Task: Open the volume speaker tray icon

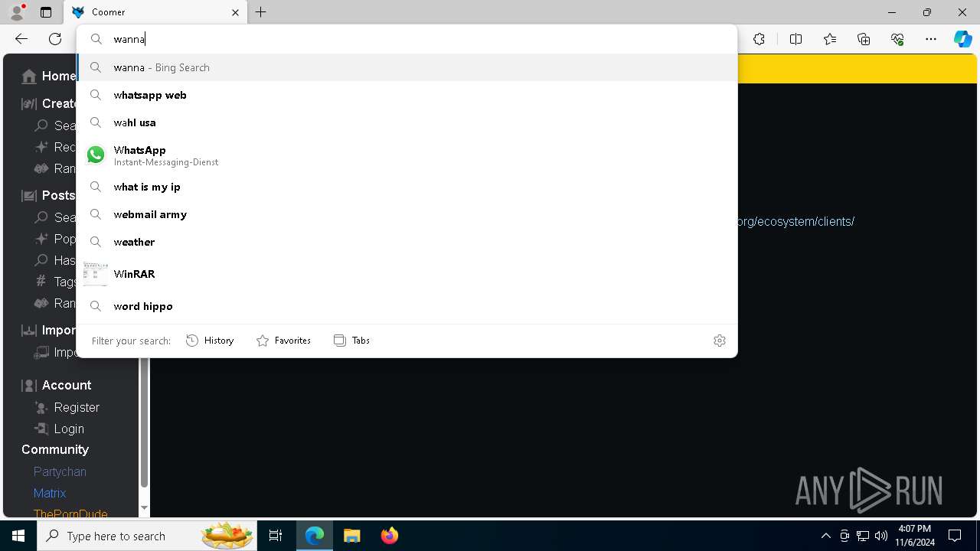Action: (880, 536)
